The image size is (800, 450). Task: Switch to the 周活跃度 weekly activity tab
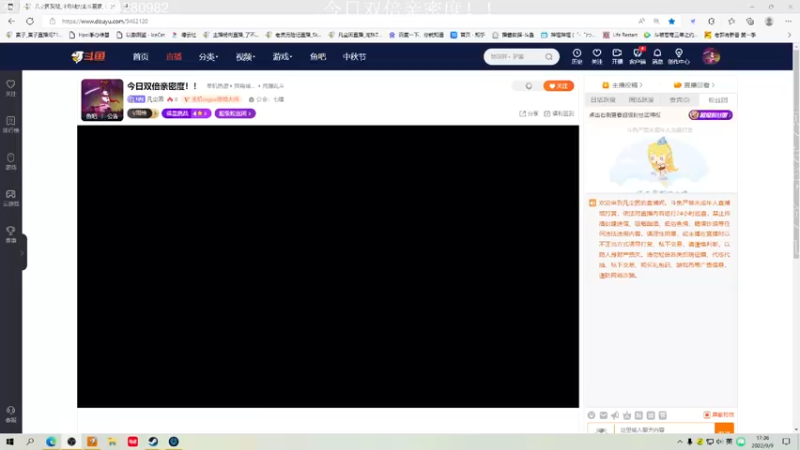click(641, 100)
